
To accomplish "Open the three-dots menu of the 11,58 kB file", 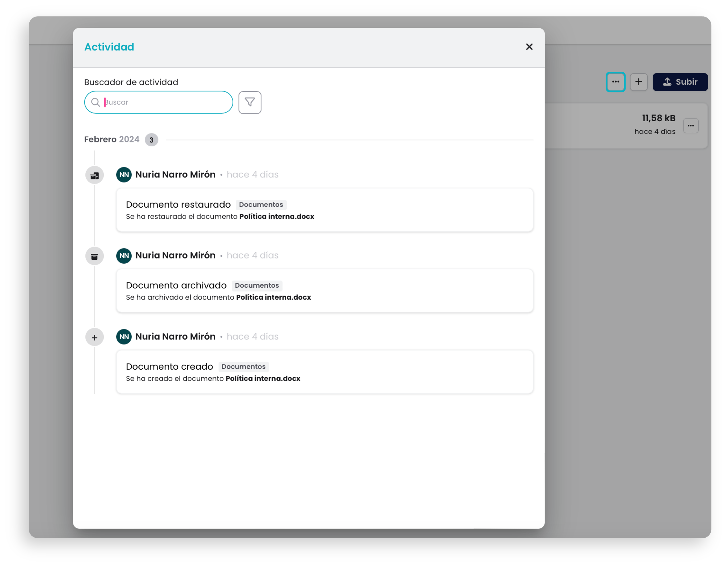I will [691, 126].
